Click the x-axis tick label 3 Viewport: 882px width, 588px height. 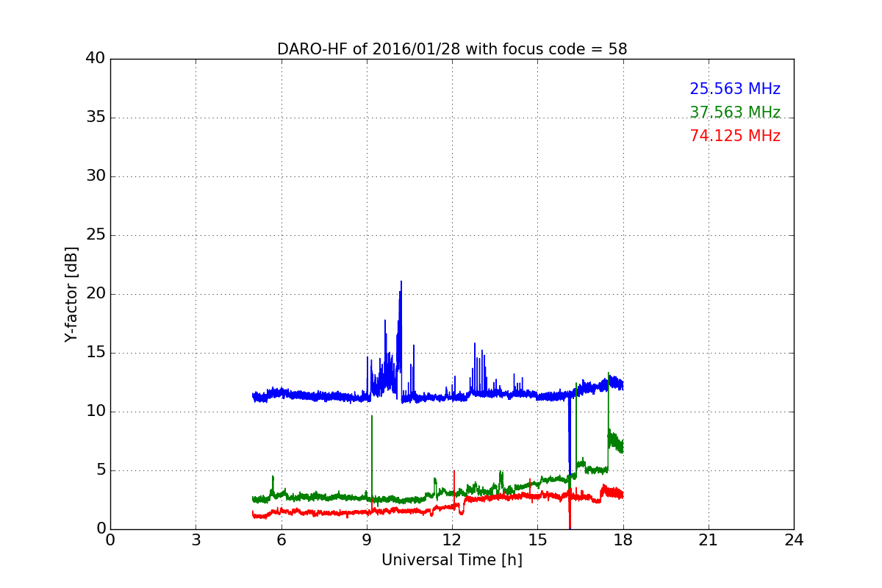(x=196, y=540)
